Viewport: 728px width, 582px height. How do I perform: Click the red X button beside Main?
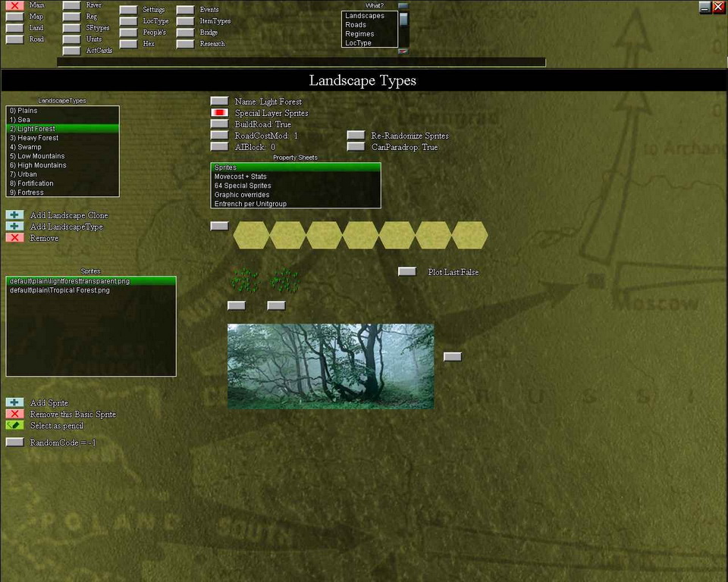14,6
